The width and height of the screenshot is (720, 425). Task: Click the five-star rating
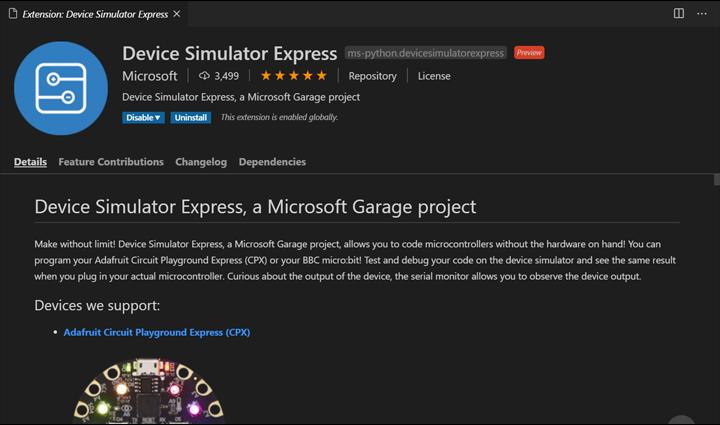point(293,76)
